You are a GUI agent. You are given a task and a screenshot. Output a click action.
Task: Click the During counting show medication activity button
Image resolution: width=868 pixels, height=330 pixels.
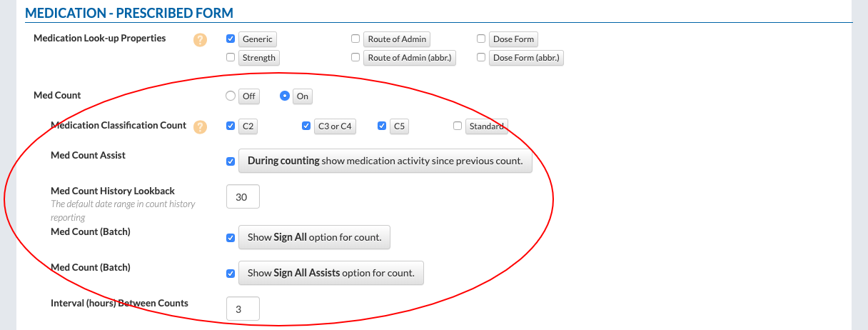[x=385, y=161]
